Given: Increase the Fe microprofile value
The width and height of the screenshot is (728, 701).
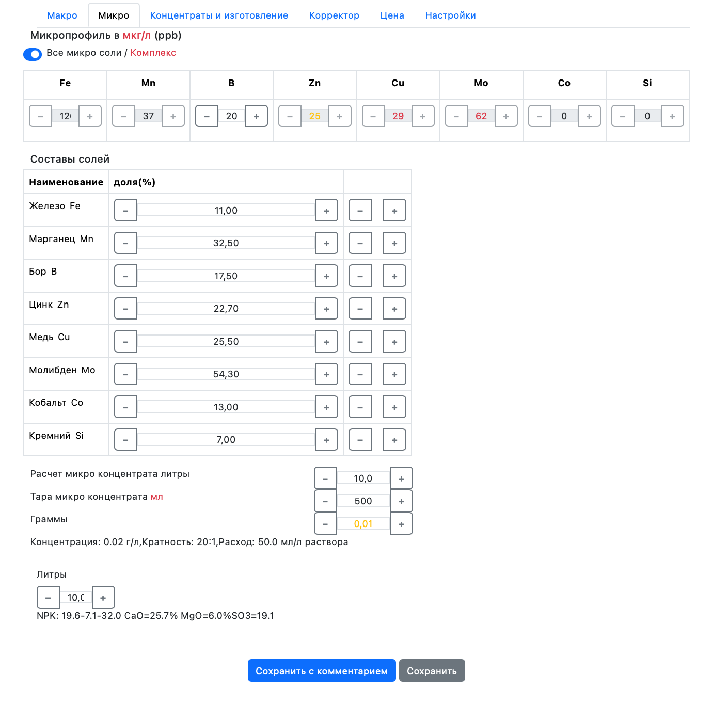Looking at the screenshot, I should point(90,116).
